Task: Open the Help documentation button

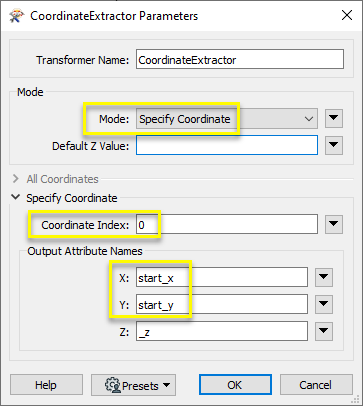Action: 46,385
